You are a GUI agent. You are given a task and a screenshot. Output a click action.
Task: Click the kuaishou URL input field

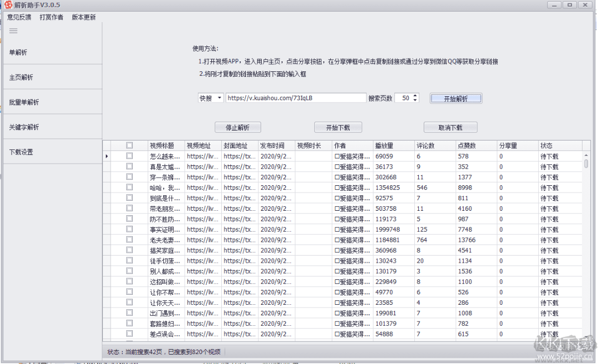pos(296,98)
